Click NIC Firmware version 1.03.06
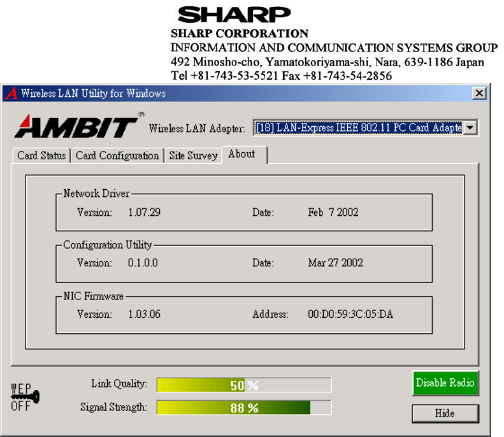Image resolution: width=504 pixels, height=437 pixels. pyautogui.click(x=145, y=314)
